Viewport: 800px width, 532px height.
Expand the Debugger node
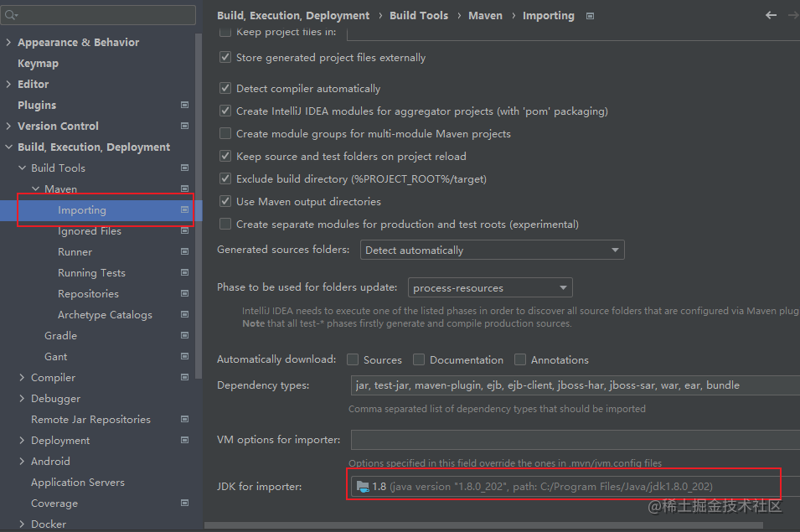(22, 398)
